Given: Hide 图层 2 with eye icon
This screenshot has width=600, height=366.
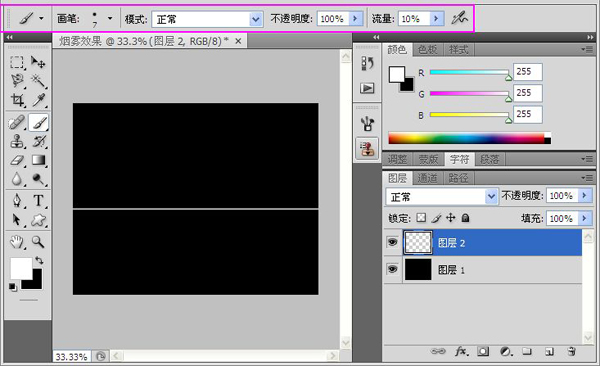Looking at the screenshot, I should coord(392,242).
